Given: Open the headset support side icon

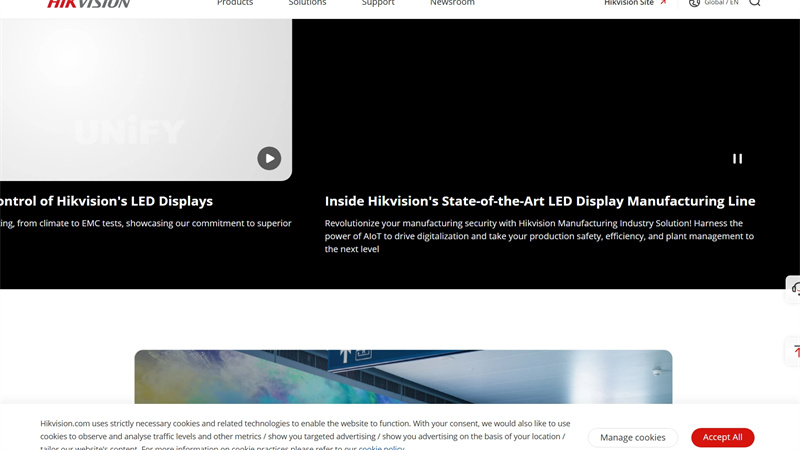Looking at the screenshot, I should tap(794, 289).
